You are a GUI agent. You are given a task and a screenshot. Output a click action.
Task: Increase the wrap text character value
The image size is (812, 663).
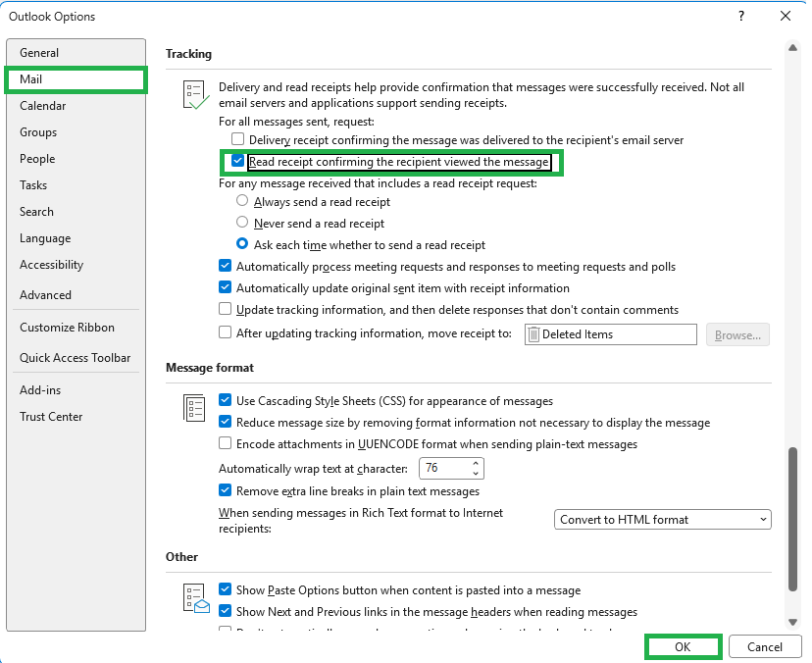(476, 463)
